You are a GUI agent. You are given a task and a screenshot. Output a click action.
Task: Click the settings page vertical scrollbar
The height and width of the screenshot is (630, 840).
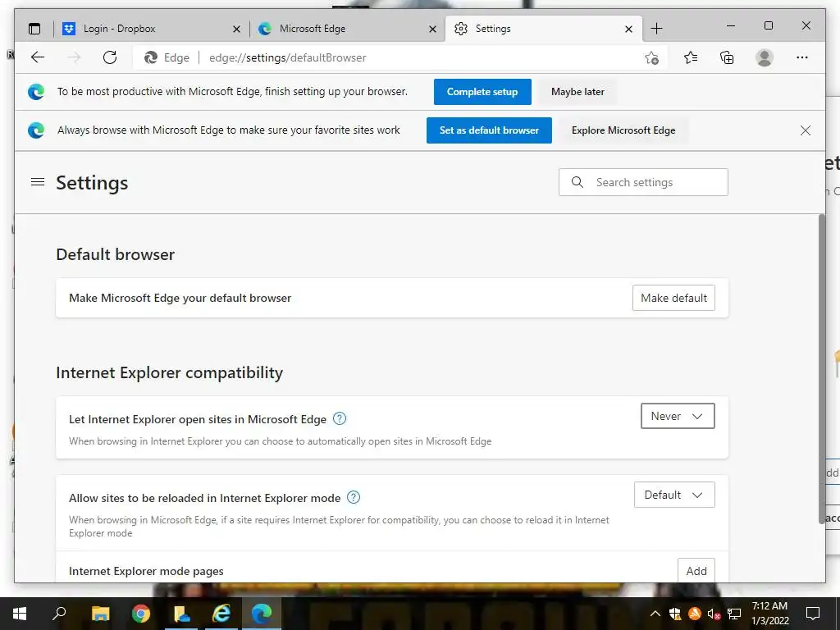tap(822, 369)
